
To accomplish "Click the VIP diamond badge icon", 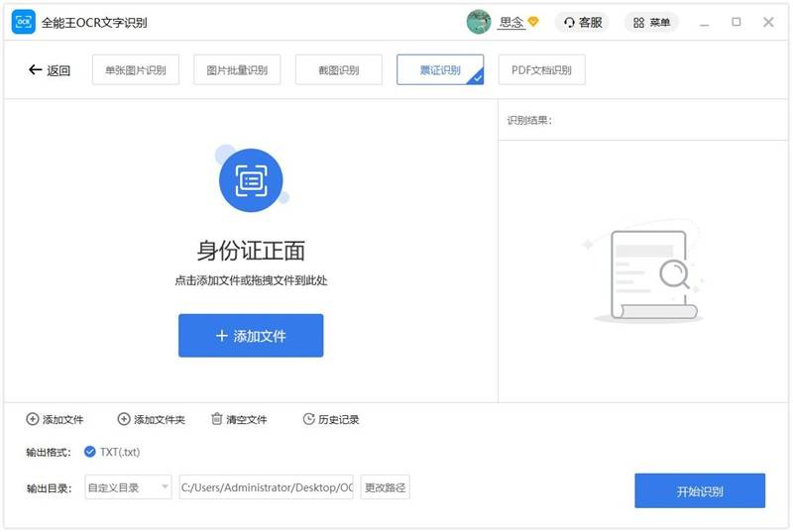I will pyautogui.click(x=533, y=22).
